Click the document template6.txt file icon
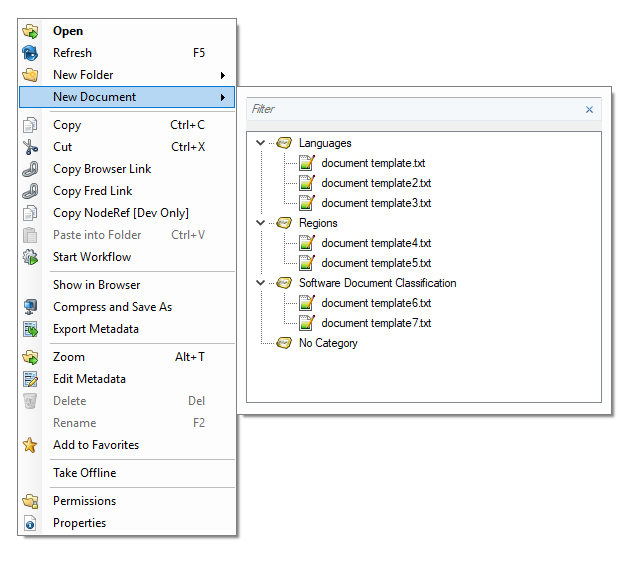639x567 pixels. point(307,303)
